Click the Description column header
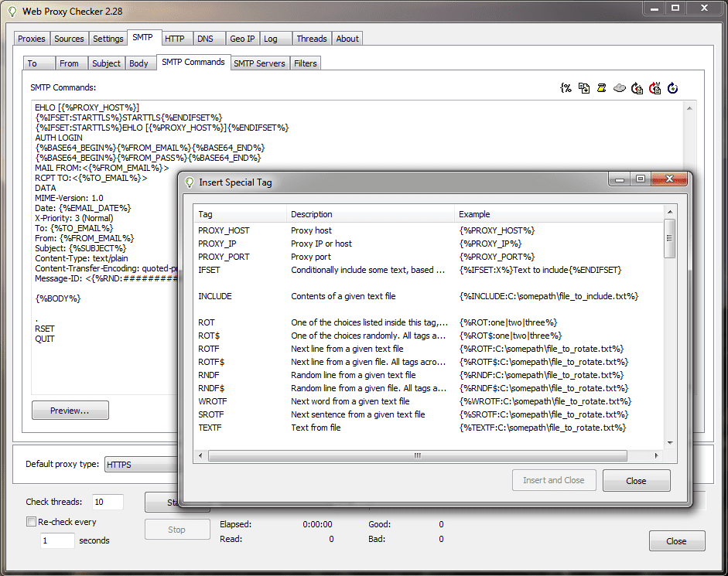Viewport: 728px width, 576px height. (370, 214)
